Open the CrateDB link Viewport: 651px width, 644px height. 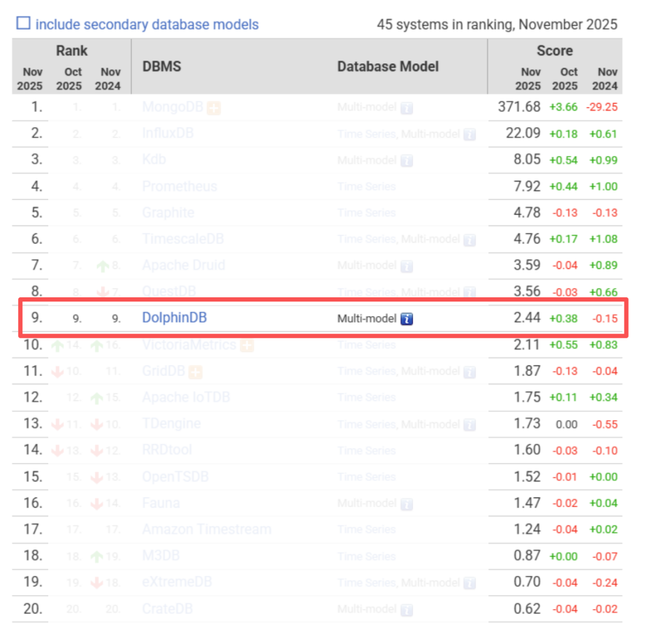tap(168, 608)
